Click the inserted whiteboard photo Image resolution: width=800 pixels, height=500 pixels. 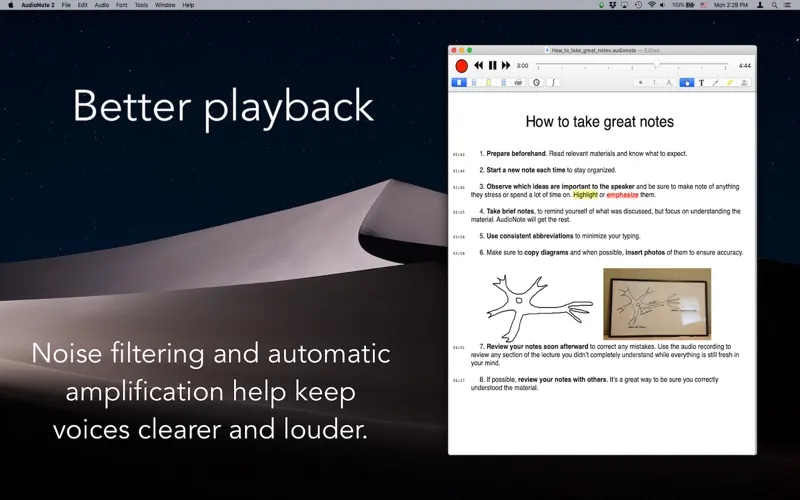(657, 304)
